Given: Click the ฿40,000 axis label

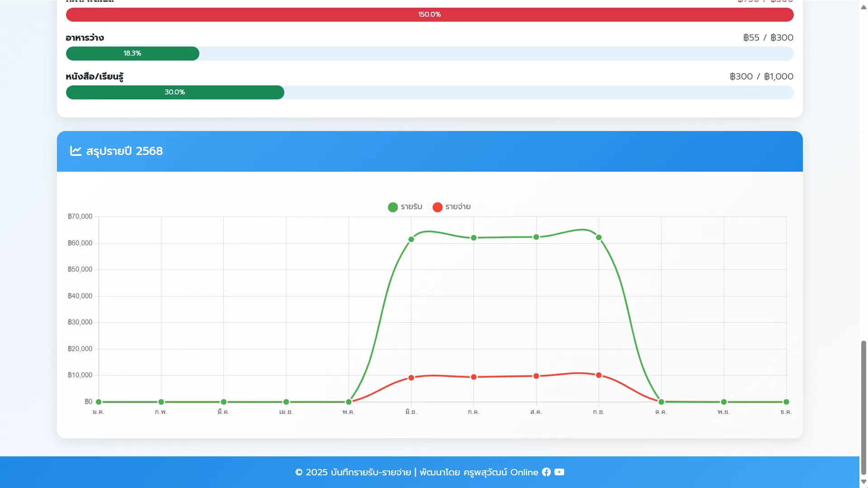Looking at the screenshot, I should (80, 296).
